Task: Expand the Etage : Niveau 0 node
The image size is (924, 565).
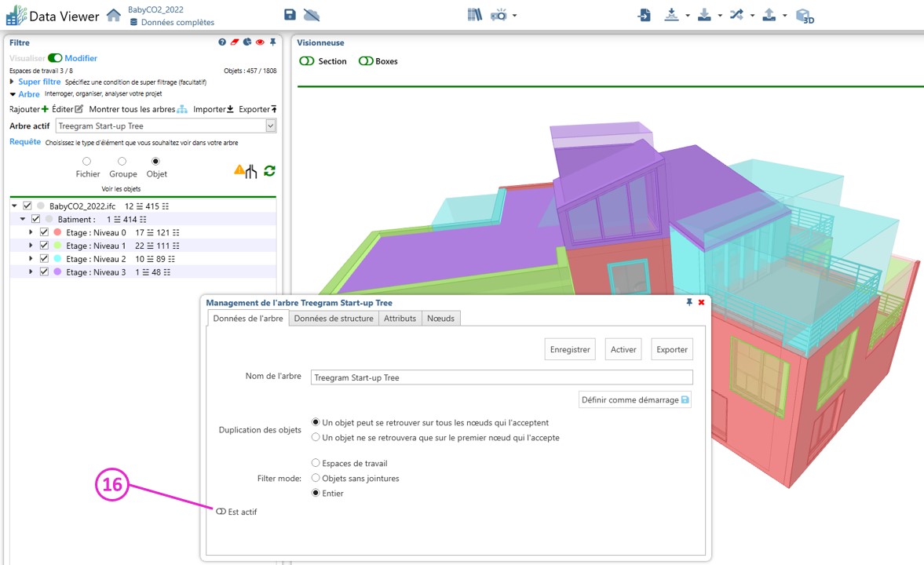Action: coord(31,232)
